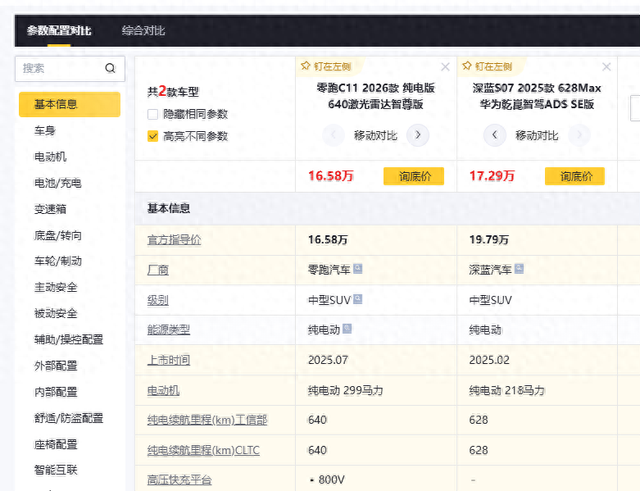Focus the 搜索 input field
The image size is (640, 491).
pyautogui.click(x=70, y=69)
